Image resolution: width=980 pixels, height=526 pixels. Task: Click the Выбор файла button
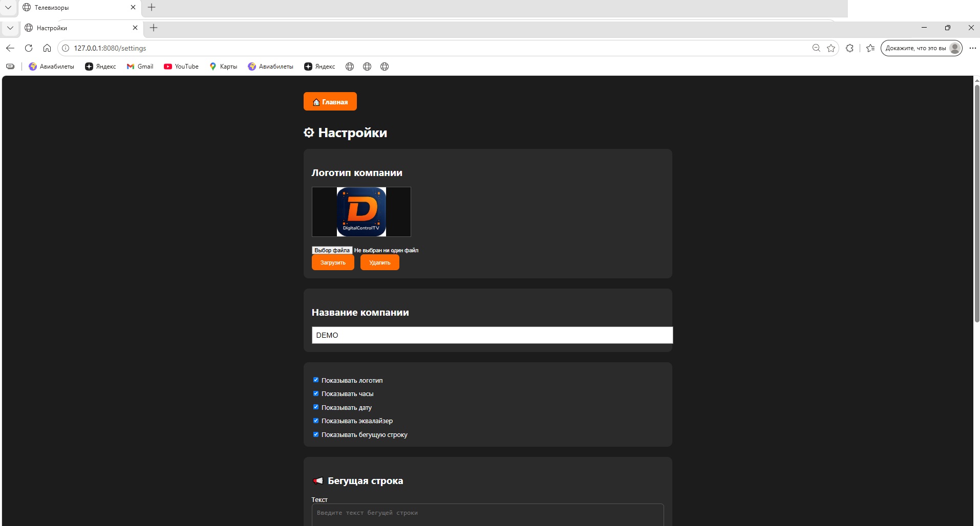click(x=332, y=250)
